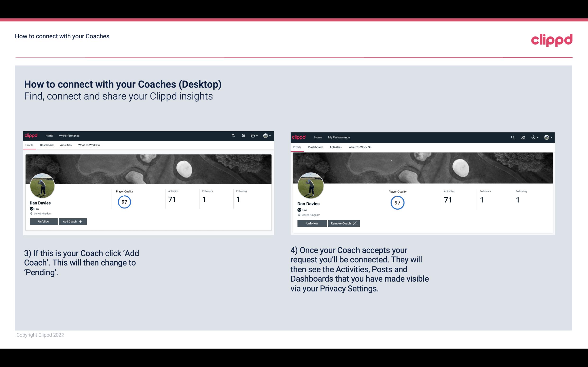The image size is (588, 367).
Task: Click the 'Add Coach' button on left panel
Action: [x=72, y=221]
